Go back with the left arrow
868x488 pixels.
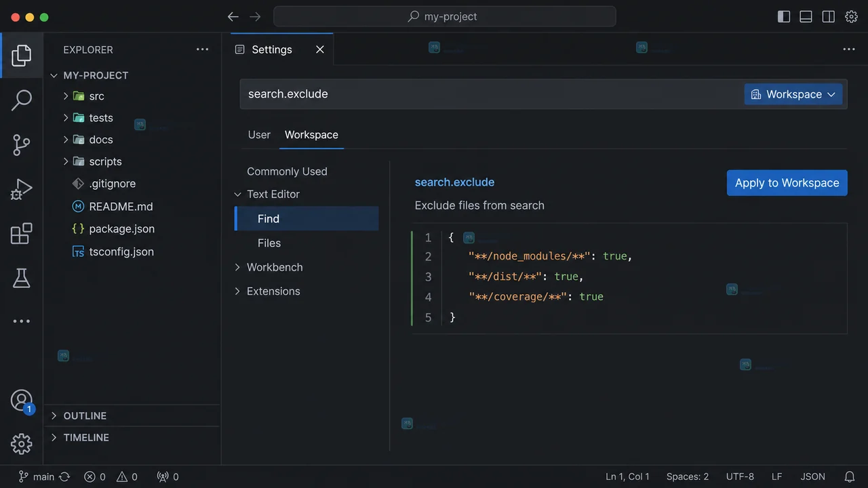pos(233,16)
